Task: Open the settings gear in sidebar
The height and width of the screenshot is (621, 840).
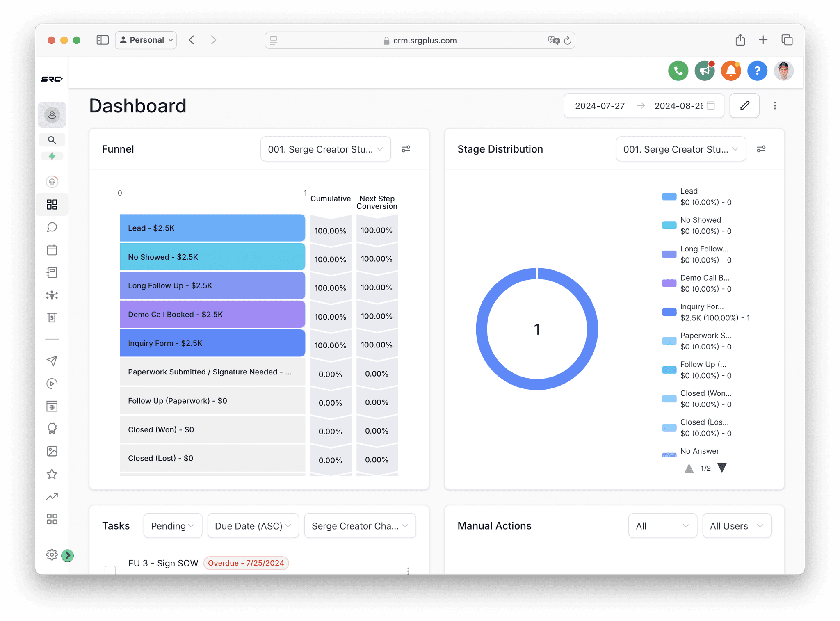Action: point(52,555)
